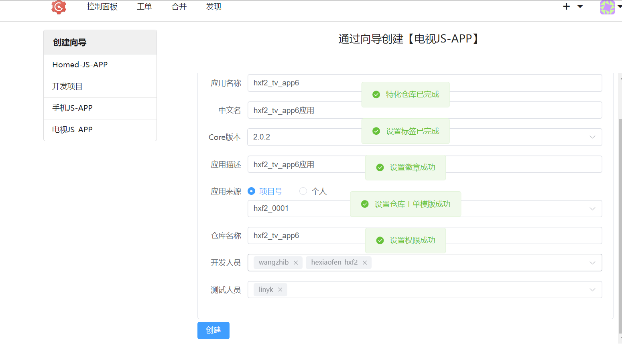Image resolution: width=622 pixels, height=364 pixels.
Task: Open the 控制面板 menu item
Action: [x=102, y=7]
